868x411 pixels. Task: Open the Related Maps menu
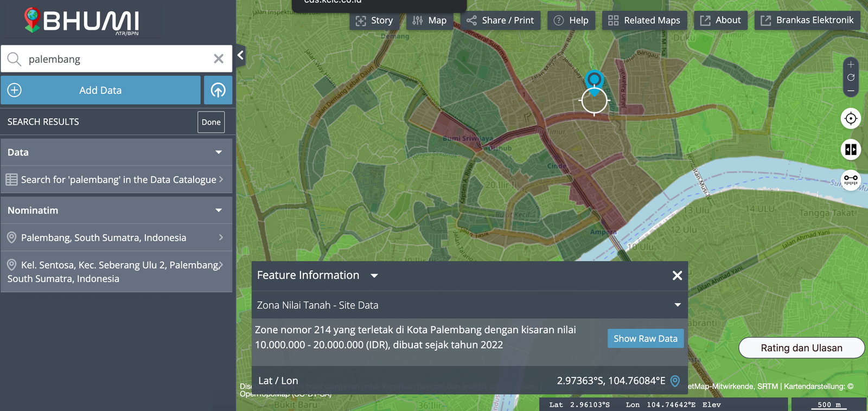pyautogui.click(x=644, y=21)
